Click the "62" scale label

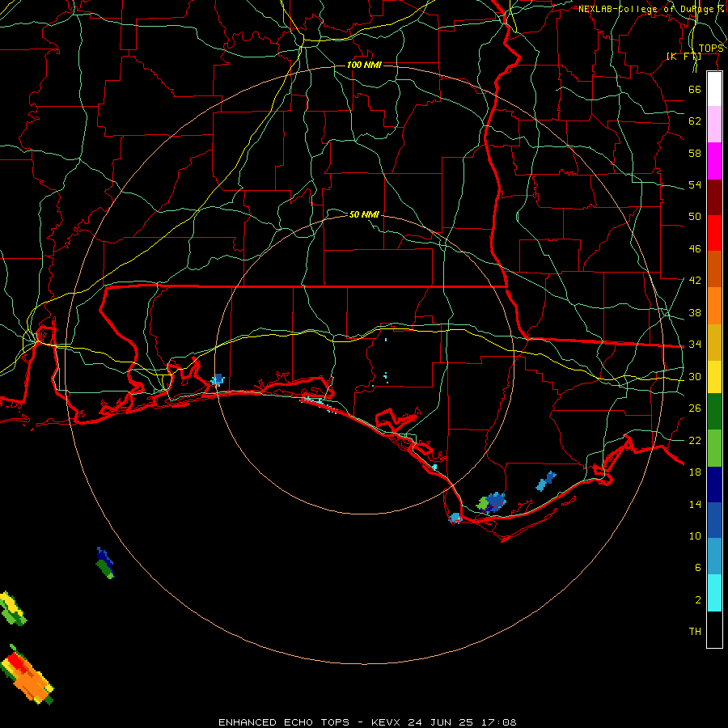point(695,121)
